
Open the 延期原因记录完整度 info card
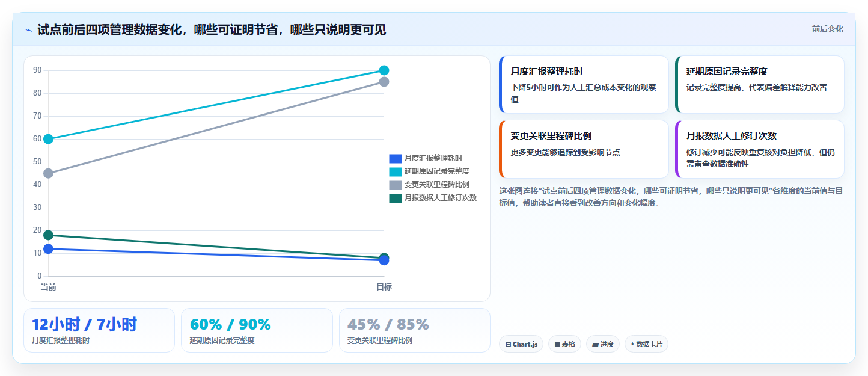[759, 84]
